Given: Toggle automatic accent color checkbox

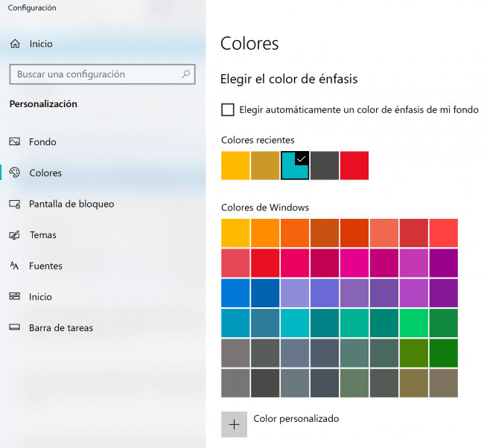Looking at the screenshot, I should click(x=228, y=110).
